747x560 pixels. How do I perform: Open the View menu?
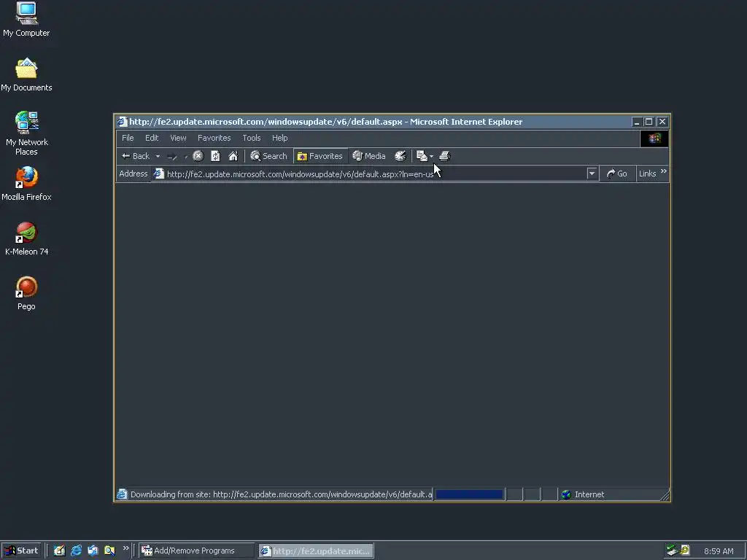point(178,138)
